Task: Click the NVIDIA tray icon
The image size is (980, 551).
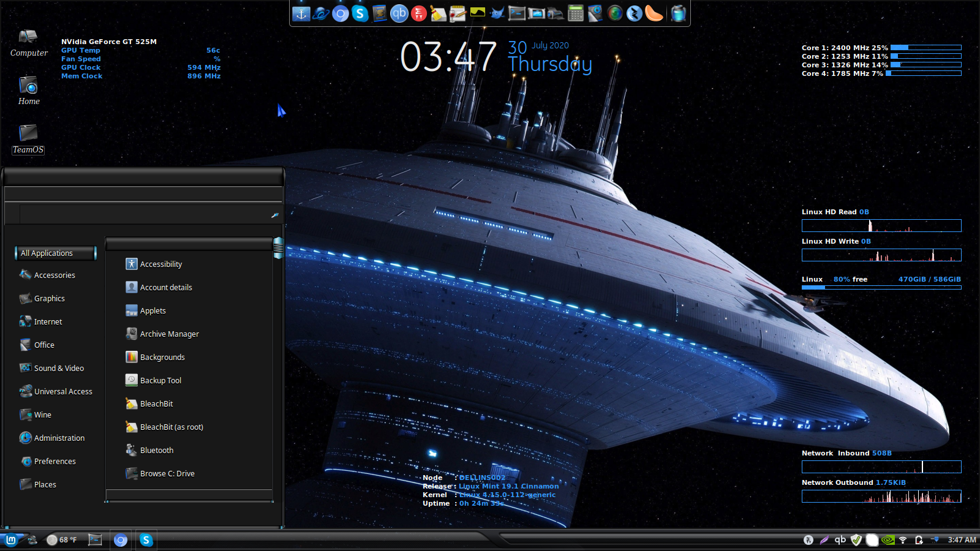Action: coord(888,540)
